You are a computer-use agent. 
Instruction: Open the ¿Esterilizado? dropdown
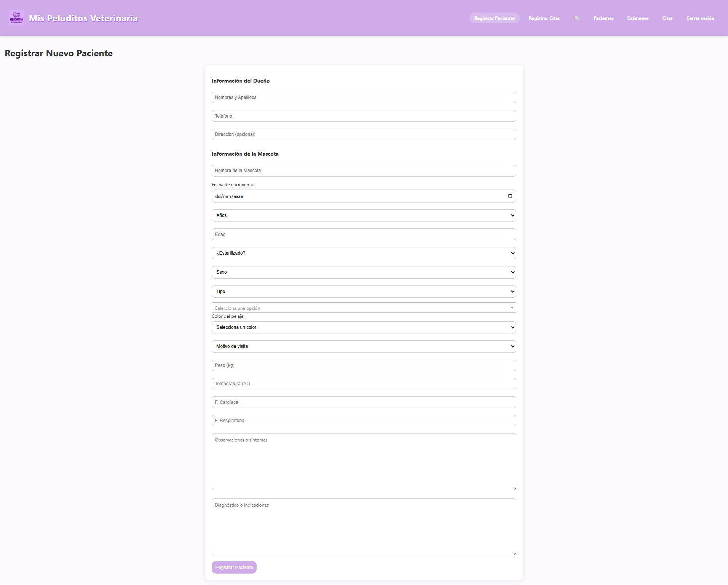(x=364, y=253)
